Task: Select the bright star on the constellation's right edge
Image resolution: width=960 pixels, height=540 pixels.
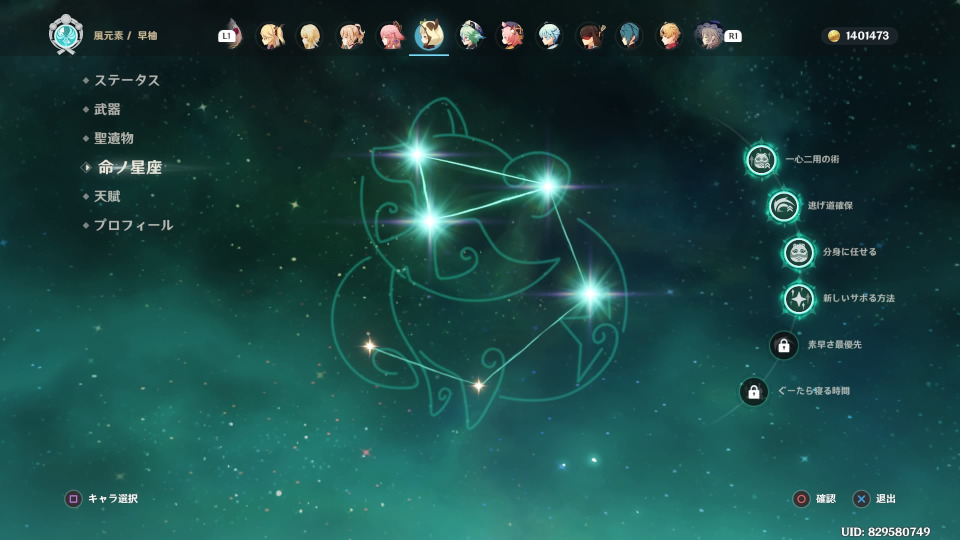Action: (x=591, y=294)
